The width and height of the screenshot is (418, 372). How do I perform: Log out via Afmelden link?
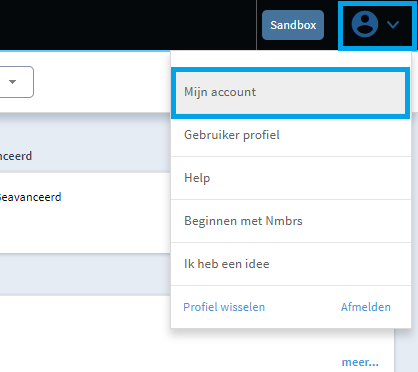point(366,307)
